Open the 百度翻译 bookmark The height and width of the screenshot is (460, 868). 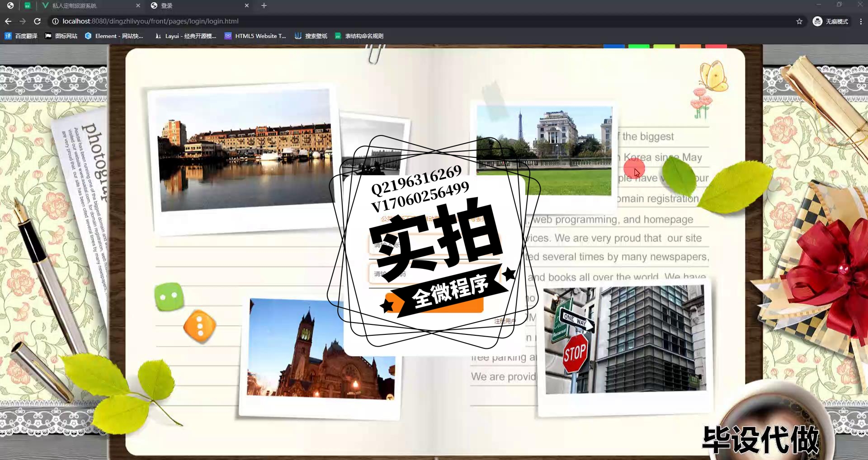21,36
